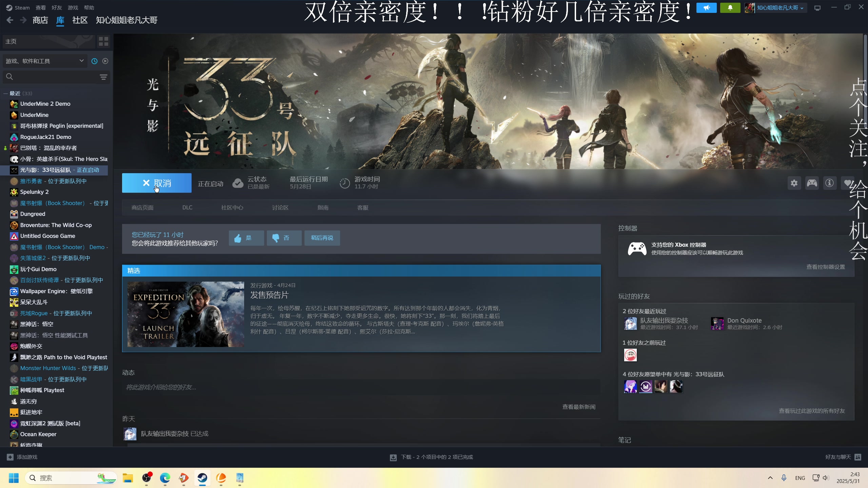Image resolution: width=868 pixels, height=488 pixels.
Task: Click the forward navigation arrow
Action: pyautogui.click(x=23, y=20)
